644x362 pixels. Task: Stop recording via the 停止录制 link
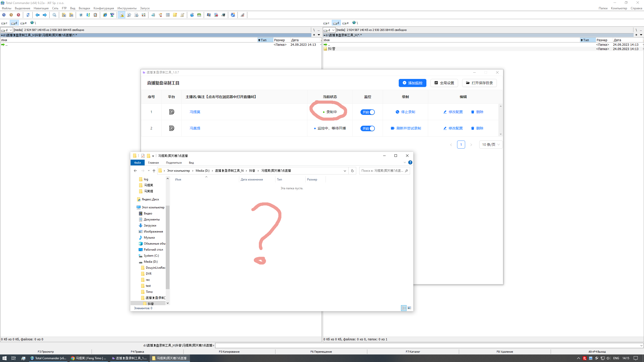click(x=408, y=112)
